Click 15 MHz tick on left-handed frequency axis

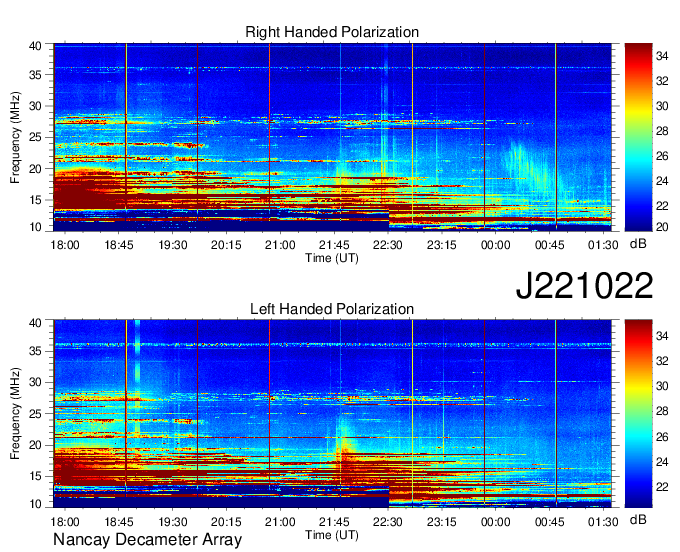coord(35,477)
